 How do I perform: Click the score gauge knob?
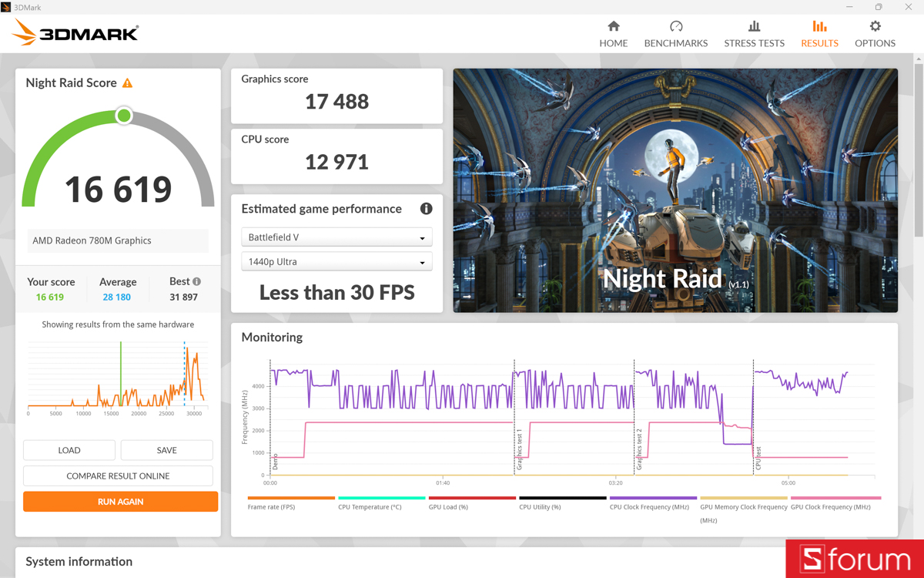point(124,116)
